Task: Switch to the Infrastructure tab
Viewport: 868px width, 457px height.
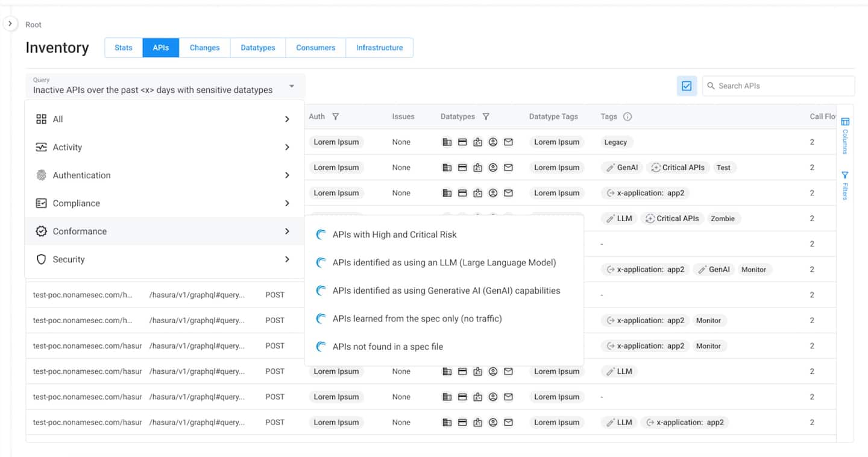Action: [x=379, y=48]
